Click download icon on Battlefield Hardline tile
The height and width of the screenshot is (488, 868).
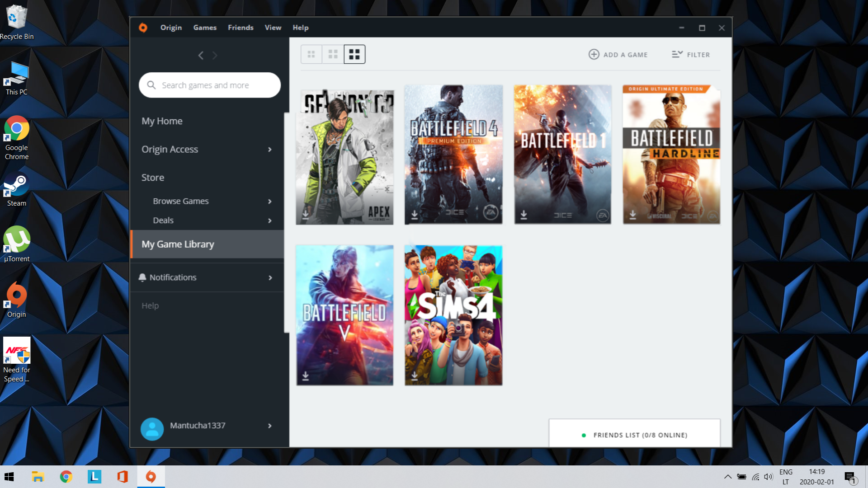pyautogui.click(x=632, y=214)
